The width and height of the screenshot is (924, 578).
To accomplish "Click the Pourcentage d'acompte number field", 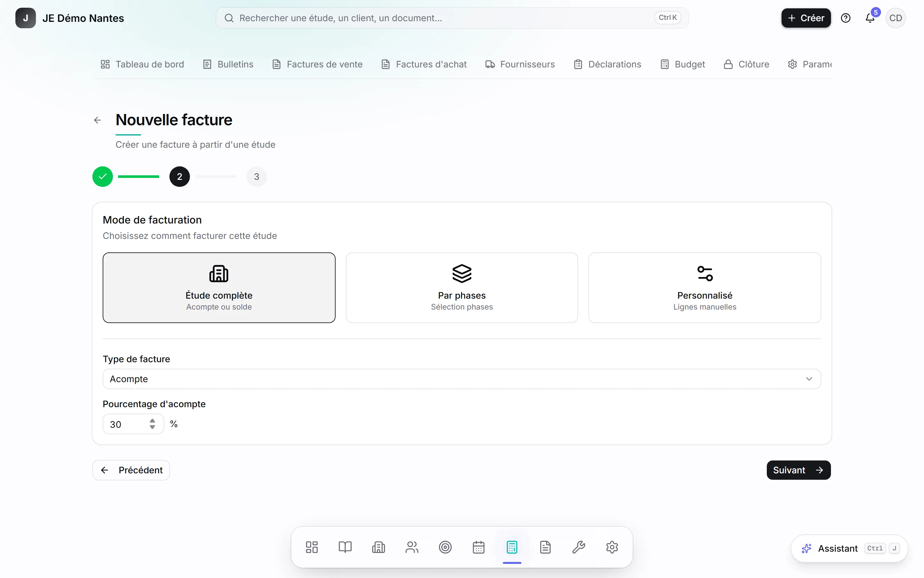I will click(x=133, y=424).
